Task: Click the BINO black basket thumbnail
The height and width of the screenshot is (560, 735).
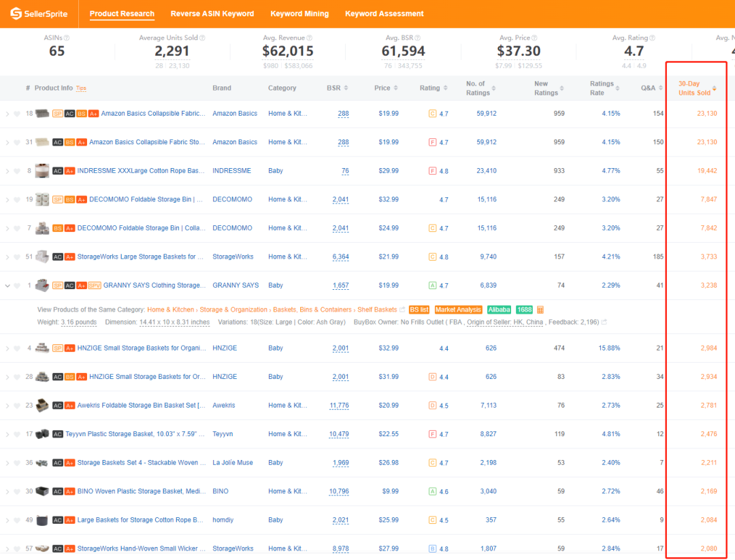Action: click(42, 491)
